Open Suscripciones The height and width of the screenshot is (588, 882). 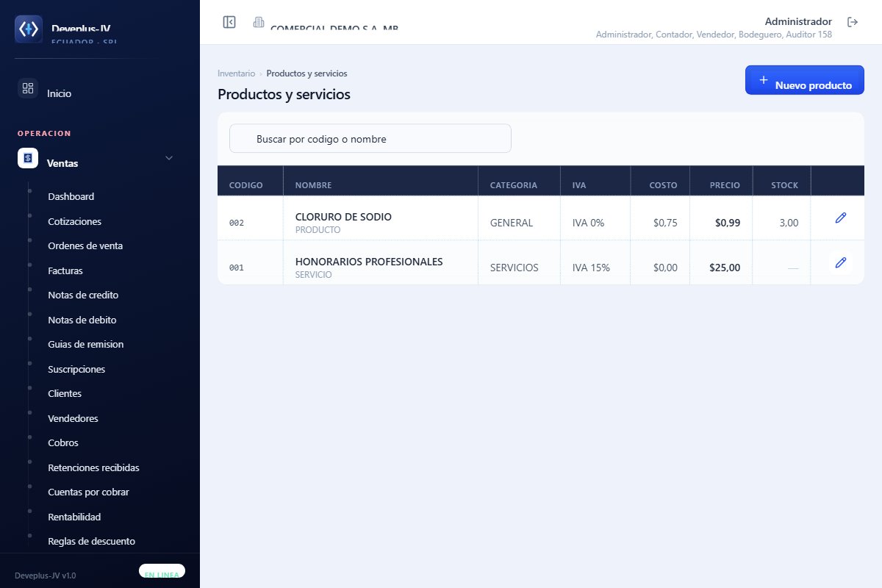coord(76,369)
